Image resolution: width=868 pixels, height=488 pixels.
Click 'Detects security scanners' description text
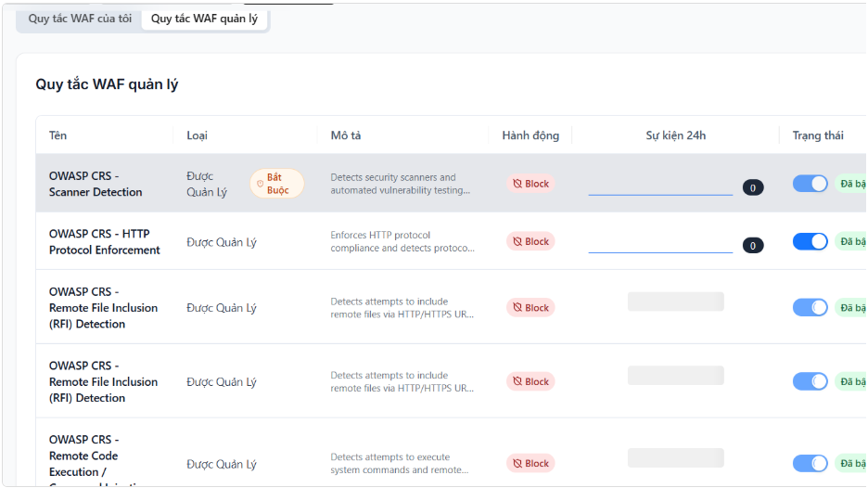point(401,184)
